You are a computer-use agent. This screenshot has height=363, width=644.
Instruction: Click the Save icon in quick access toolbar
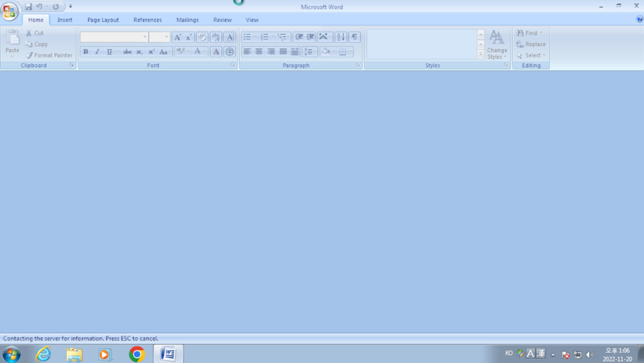tap(28, 7)
